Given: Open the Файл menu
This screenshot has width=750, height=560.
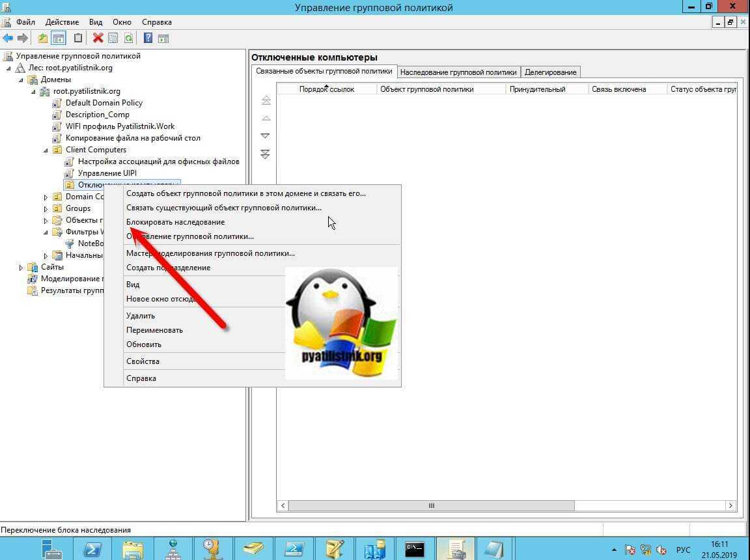Looking at the screenshot, I should pyautogui.click(x=25, y=22).
